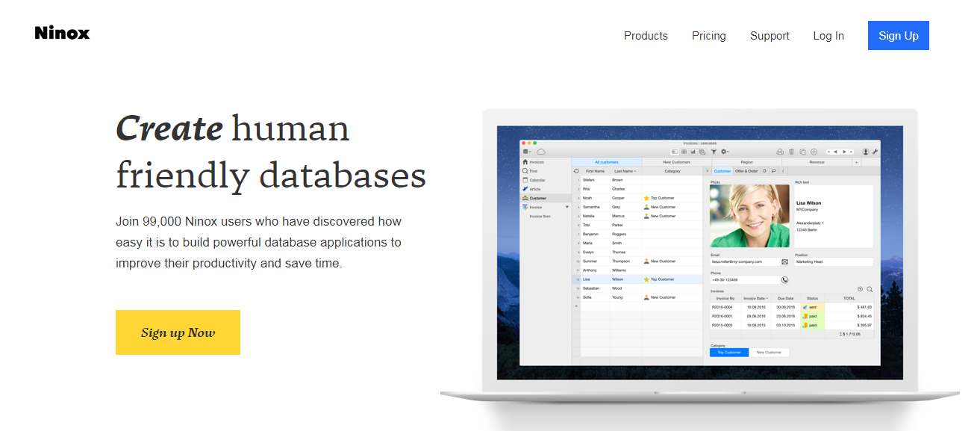Click the magnifier icon above Invoices table

[870, 289]
